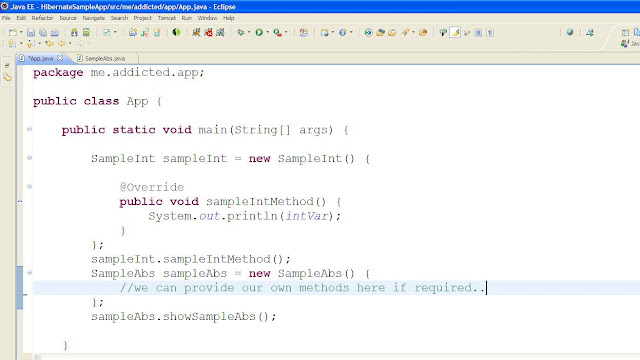Click the Search flashlight icon

pos(405,33)
